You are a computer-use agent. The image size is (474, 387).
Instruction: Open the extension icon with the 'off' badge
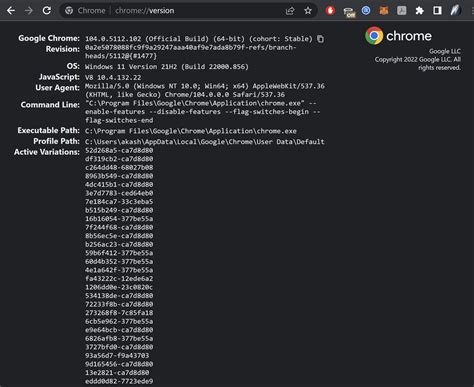click(349, 12)
